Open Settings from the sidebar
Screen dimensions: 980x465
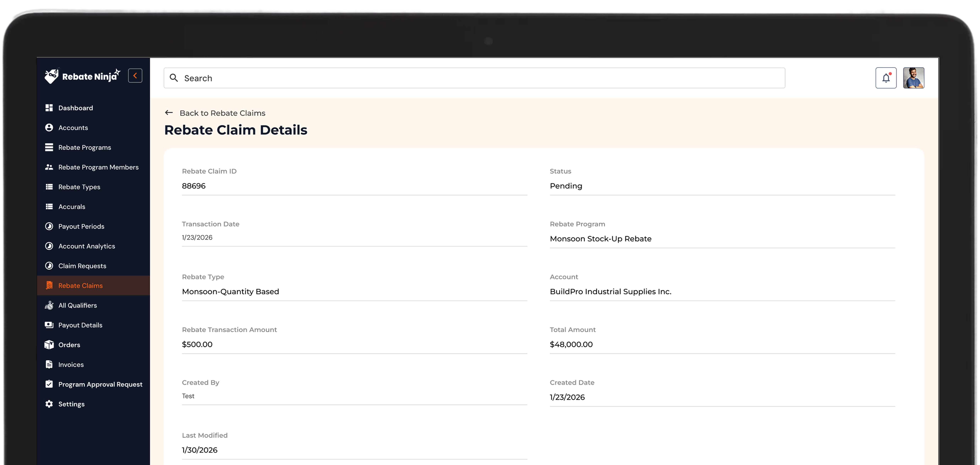[x=94, y=404]
